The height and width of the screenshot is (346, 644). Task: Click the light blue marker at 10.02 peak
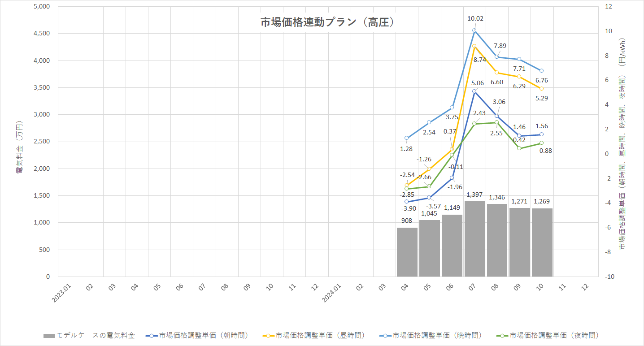tap(474, 30)
